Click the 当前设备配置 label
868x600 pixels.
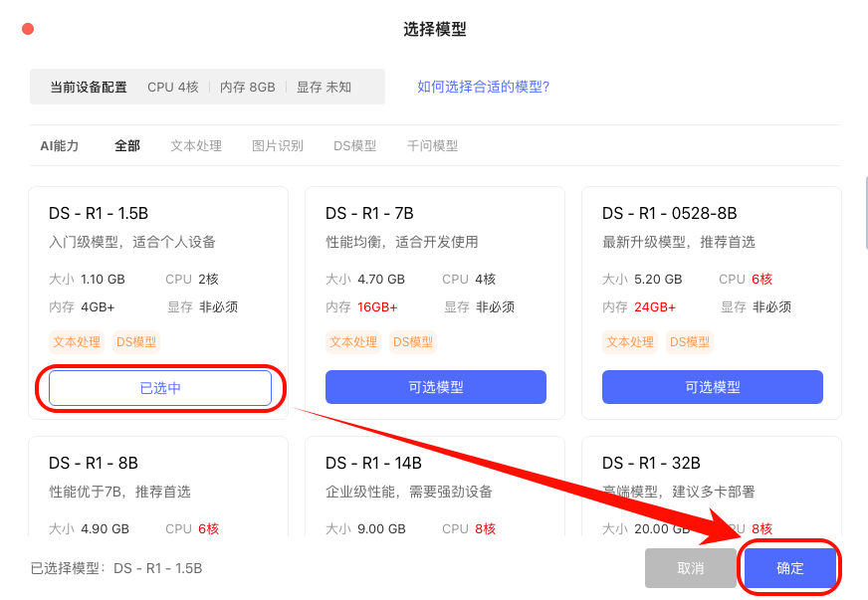[89, 87]
